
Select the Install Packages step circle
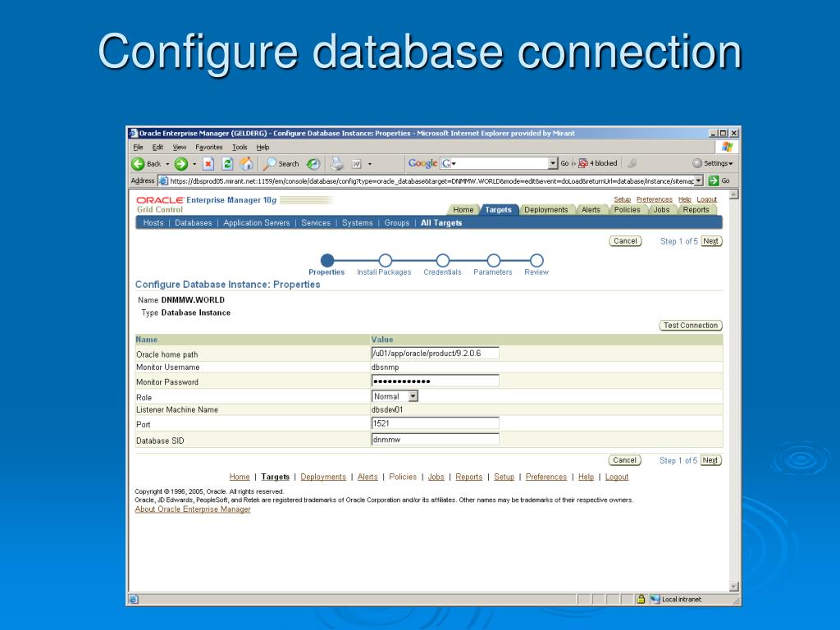click(385, 260)
